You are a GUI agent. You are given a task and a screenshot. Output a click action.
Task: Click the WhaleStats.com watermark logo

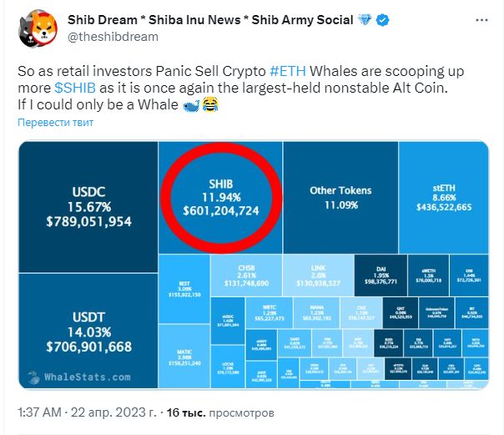pyautogui.click(x=79, y=377)
